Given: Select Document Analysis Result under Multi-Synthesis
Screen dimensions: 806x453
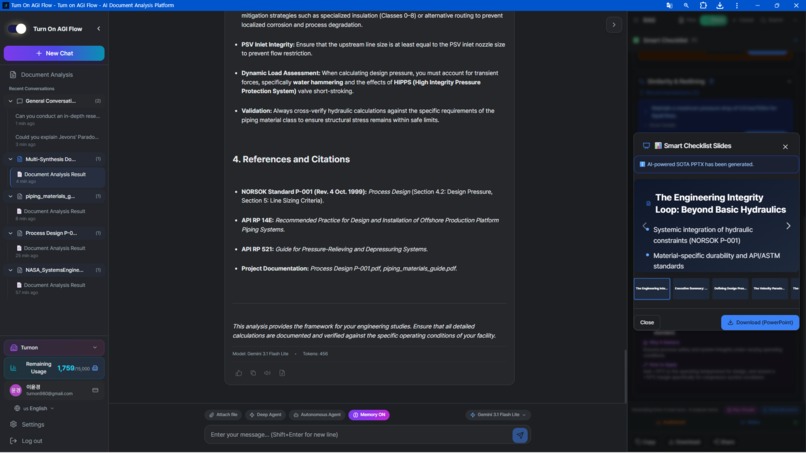Looking at the screenshot, I should coord(58,177).
